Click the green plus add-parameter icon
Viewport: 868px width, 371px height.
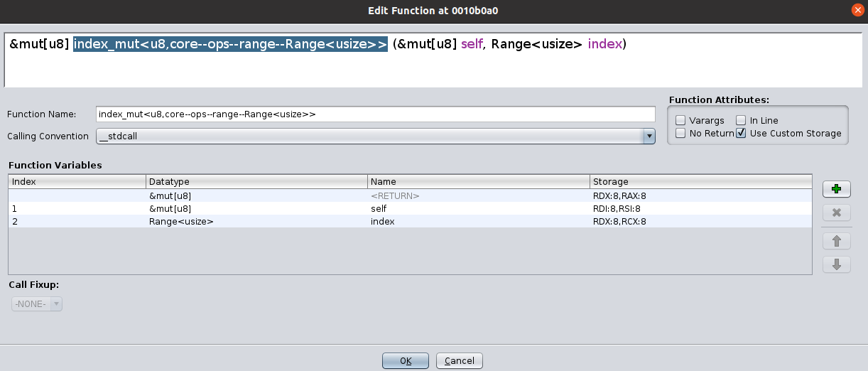(x=836, y=189)
